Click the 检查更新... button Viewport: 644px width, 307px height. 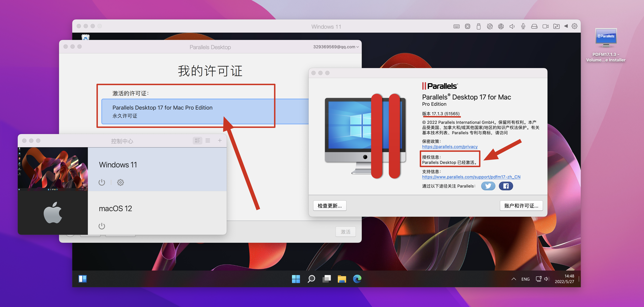[x=329, y=205]
